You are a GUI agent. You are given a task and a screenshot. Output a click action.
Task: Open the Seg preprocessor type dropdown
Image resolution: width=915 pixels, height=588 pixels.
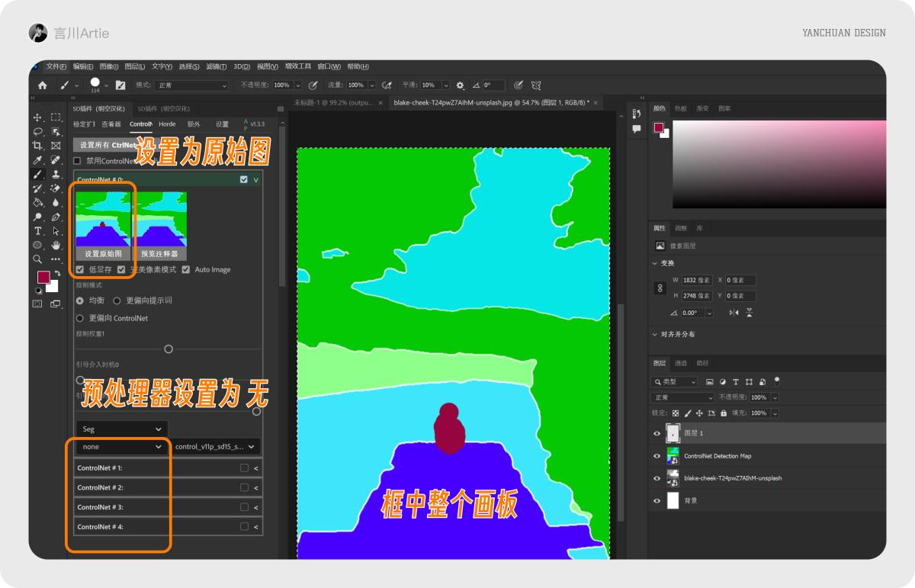[x=122, y=429]
